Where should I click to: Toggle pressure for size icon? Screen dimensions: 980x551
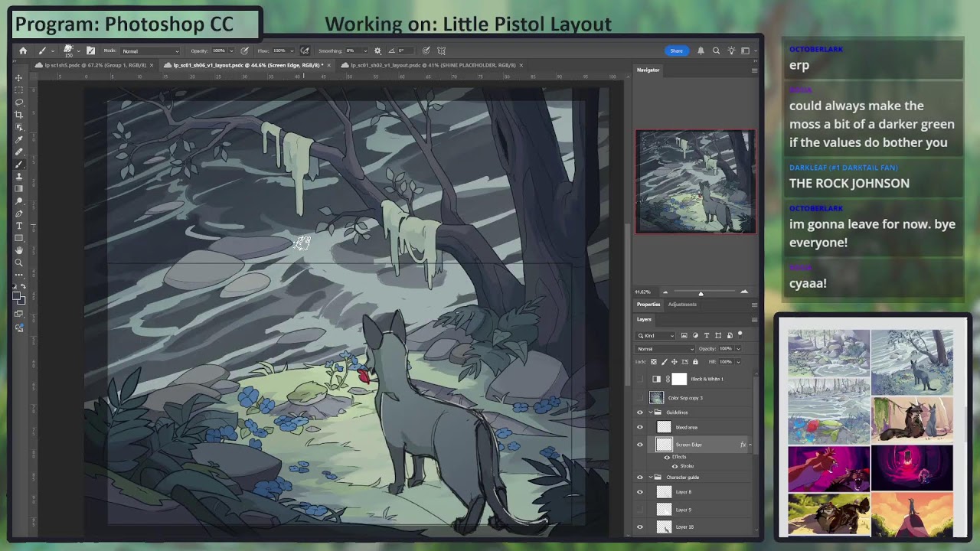pyautogui.click(x=426, y=51)
